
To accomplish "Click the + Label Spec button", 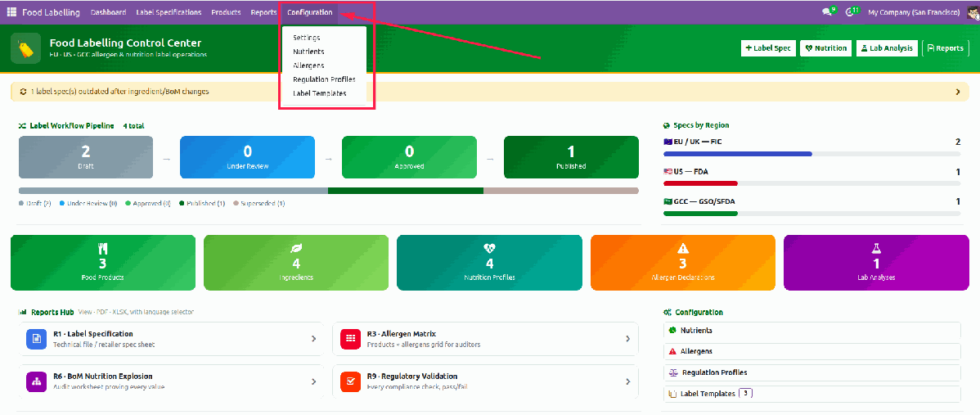I will (768, 48).
